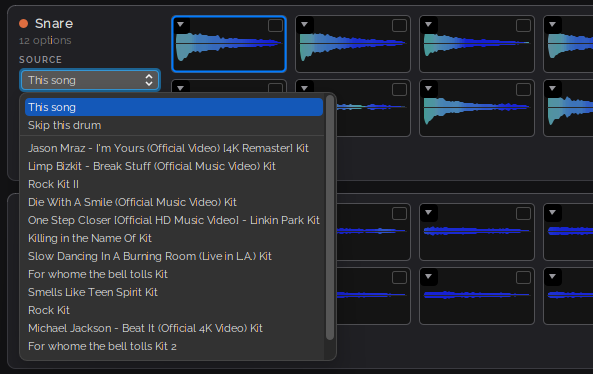The height and width of the screenshot is (374, 593).
Task: Tick checkbox on third top-row snare sample
Action: [x=523, y=26]
